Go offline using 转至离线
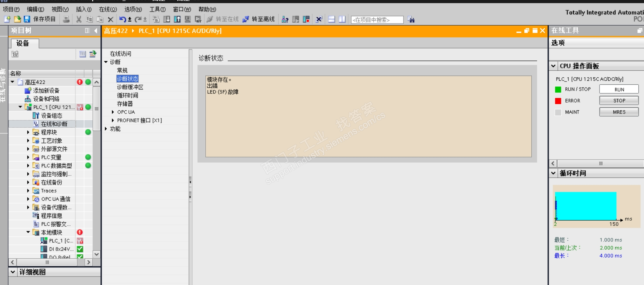644x285 pixels. tap(259, 19)
